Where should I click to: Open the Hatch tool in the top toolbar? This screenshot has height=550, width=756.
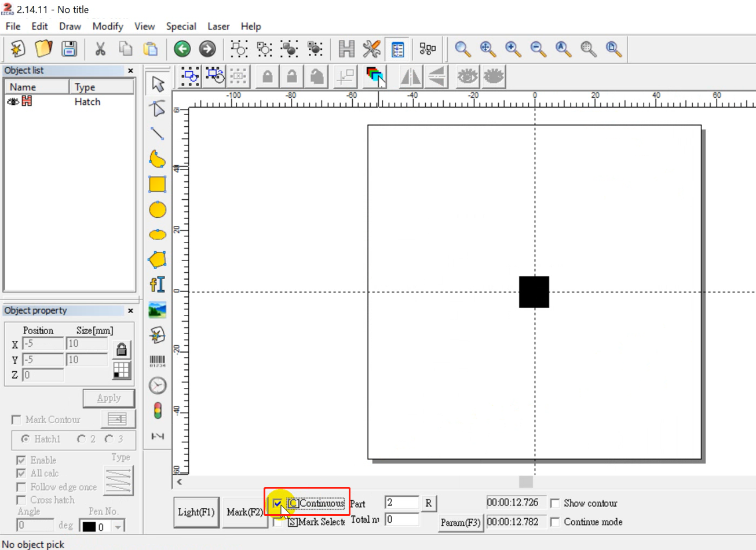pyautogui.click(x=346, y=49)
